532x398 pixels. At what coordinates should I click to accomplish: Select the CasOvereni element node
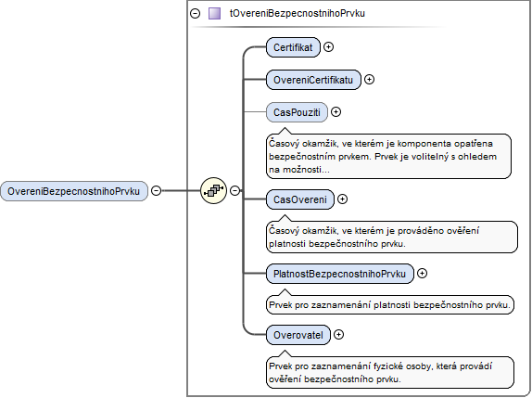(x=300, y=199)
